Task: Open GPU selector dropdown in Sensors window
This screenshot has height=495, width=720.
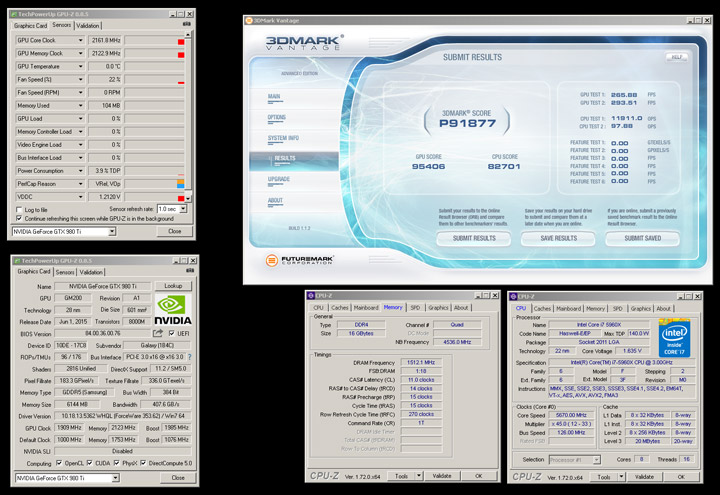Action: pos(112,231)
